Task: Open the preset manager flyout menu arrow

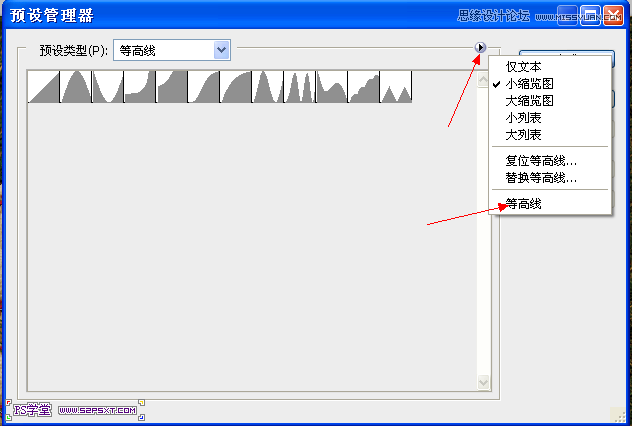Action: click(480, 48)
